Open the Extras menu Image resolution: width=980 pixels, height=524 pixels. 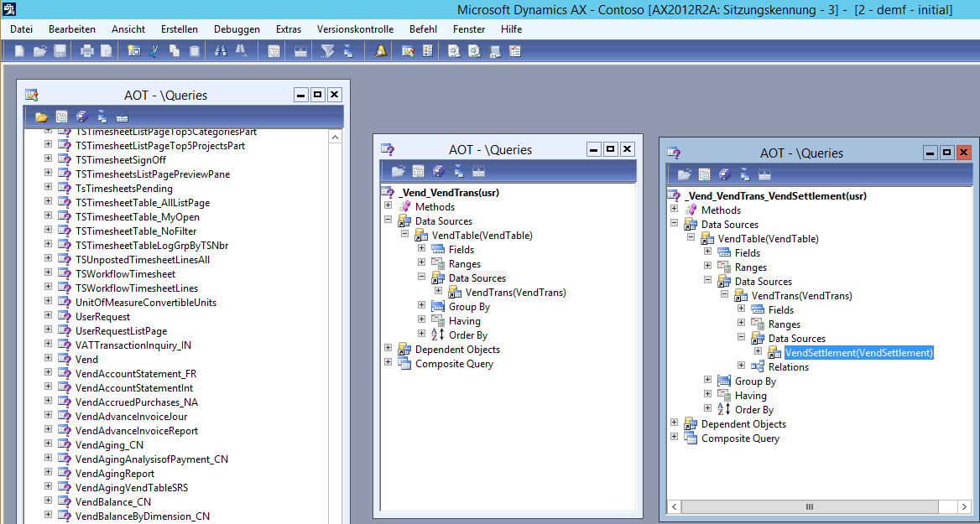tap(288, 29)
